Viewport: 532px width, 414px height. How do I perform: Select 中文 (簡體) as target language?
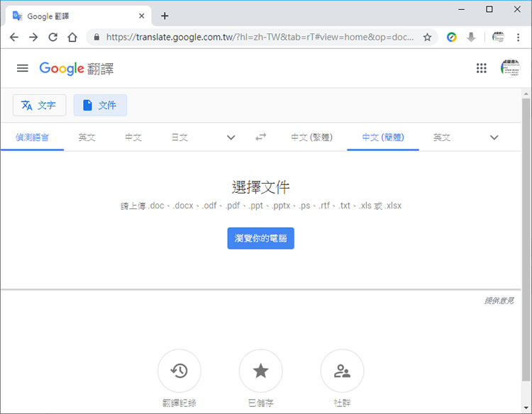click(383, 138)
